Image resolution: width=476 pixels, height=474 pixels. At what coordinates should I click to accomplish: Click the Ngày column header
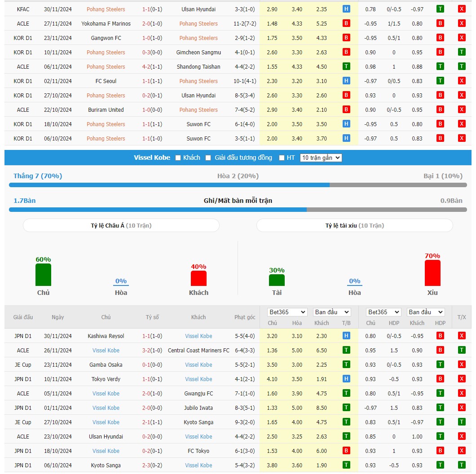pos(57,317)
